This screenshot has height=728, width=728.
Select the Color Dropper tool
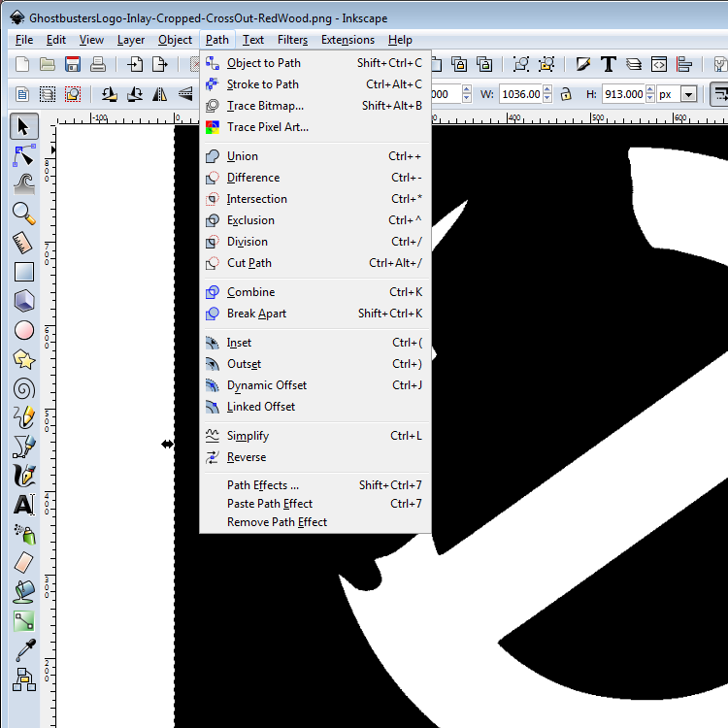pyautogui.click(x=23, y=650)
